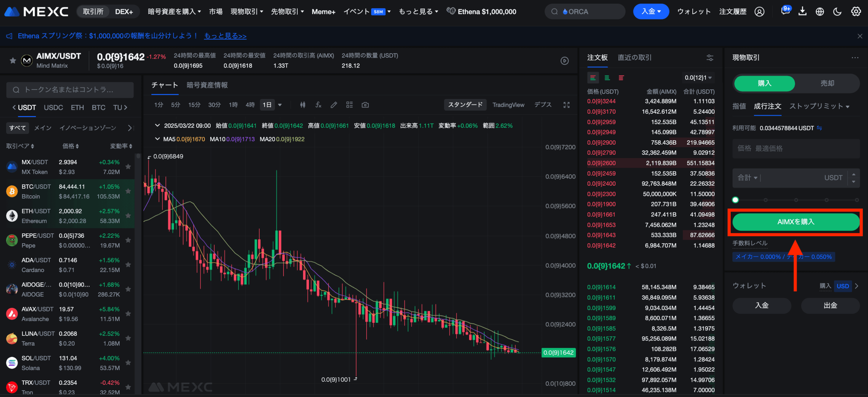Open candlestick chart type icon
Viewport: 868px width, 397px height.
pos(302,105)
